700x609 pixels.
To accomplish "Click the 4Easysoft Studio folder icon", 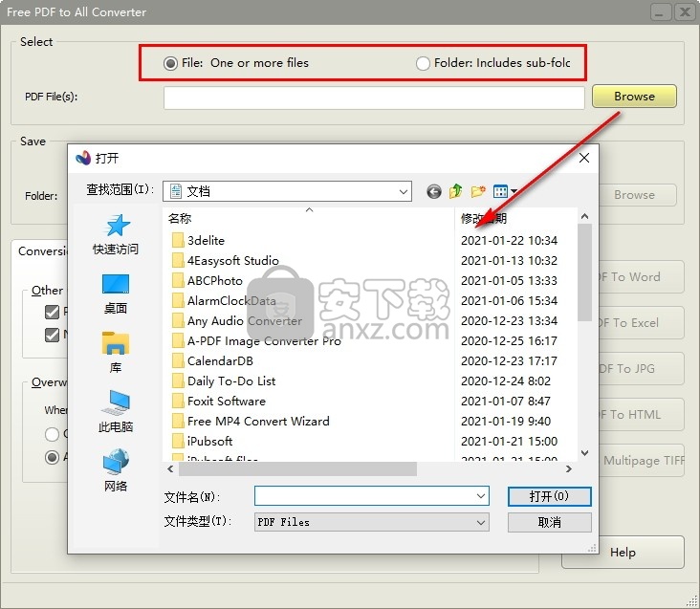I will [x=178, y=260].
